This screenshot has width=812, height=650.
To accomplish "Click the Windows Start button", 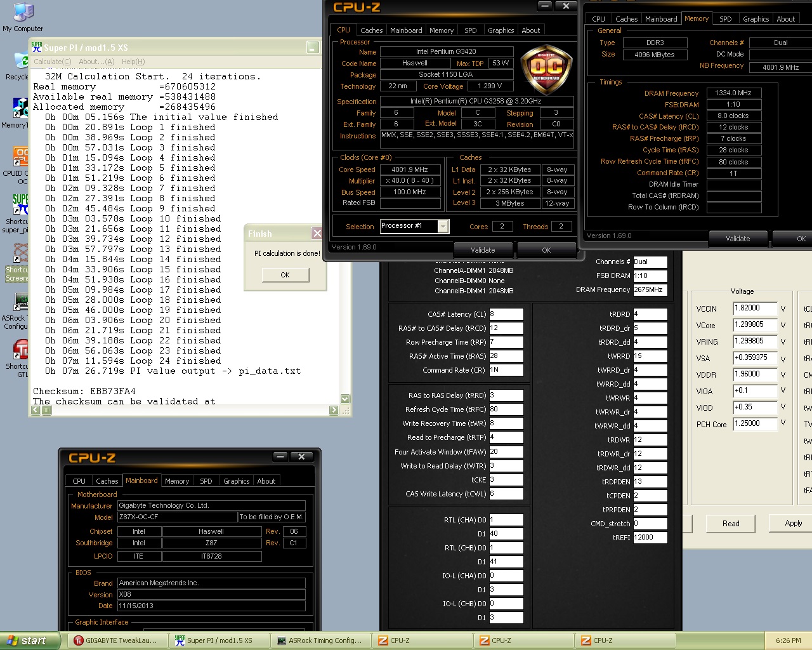I will 29,640.
